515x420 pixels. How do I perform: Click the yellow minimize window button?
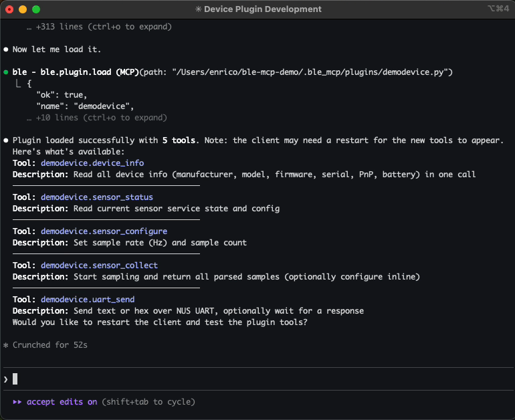click(x=23, y=9)
